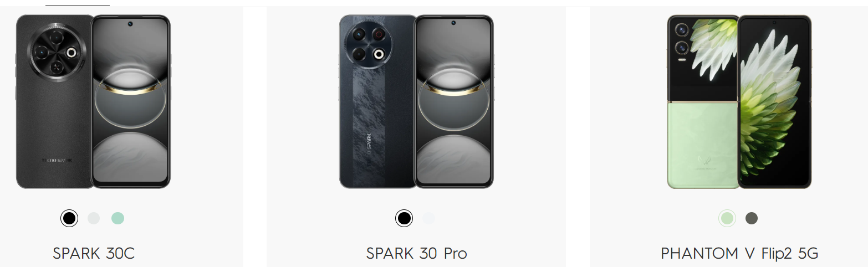Choose dark gray color for PHANTOM V Flip2
Viewport: 868px width, 267px height.
[x=752, y=218]
